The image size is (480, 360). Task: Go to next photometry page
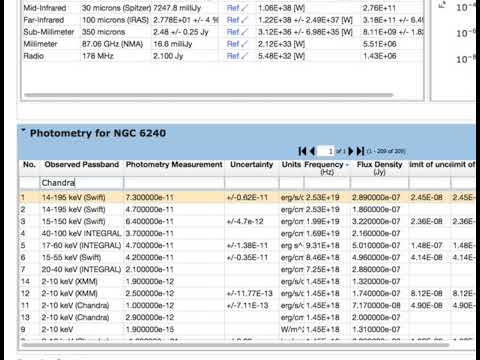[x=351, y=151]
